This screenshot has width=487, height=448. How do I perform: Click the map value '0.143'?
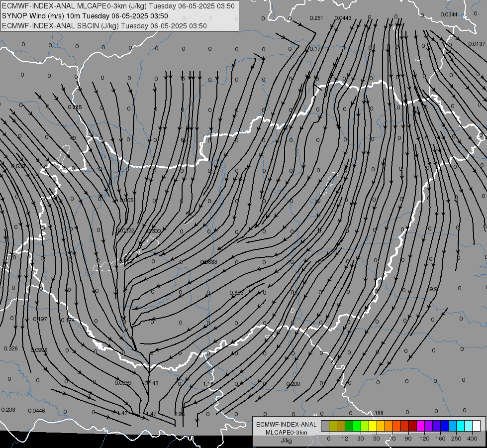[152, 383]
